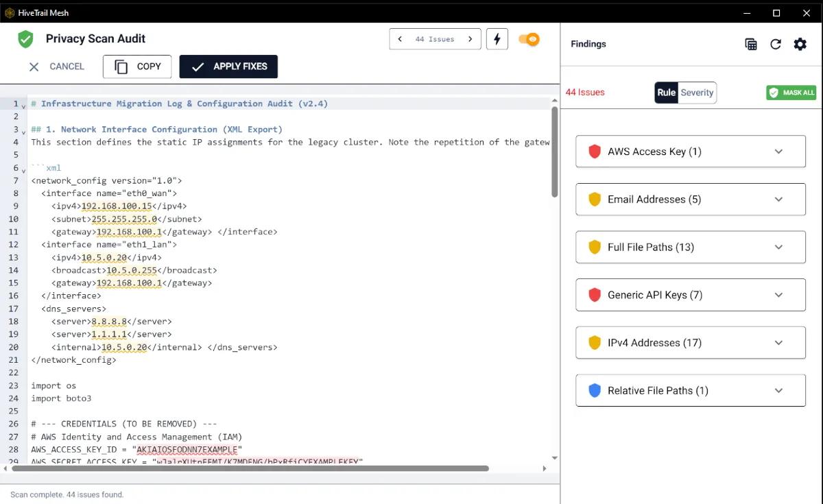The height and width of the screenshot is (504, 823).
Task: Click flagged DNS server 1.1.1.1
Action: [108, 334]
